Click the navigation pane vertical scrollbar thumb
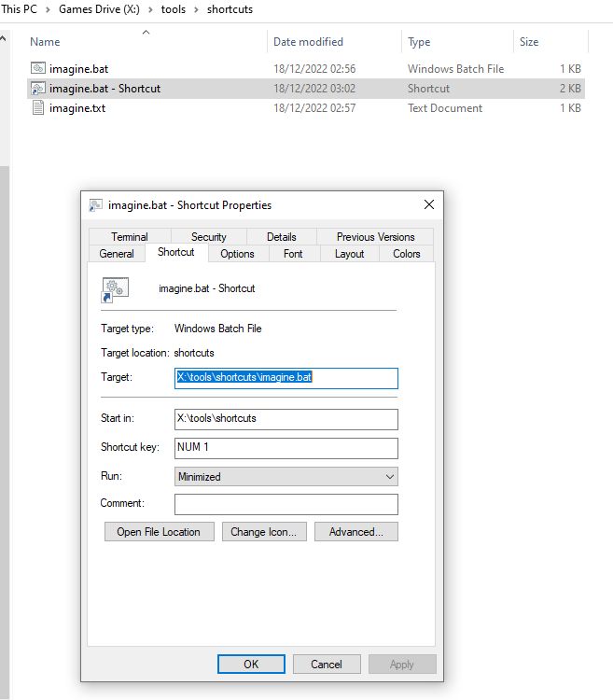Image resolution: width=613 pixels, height=700 pixels. [5, 432]
